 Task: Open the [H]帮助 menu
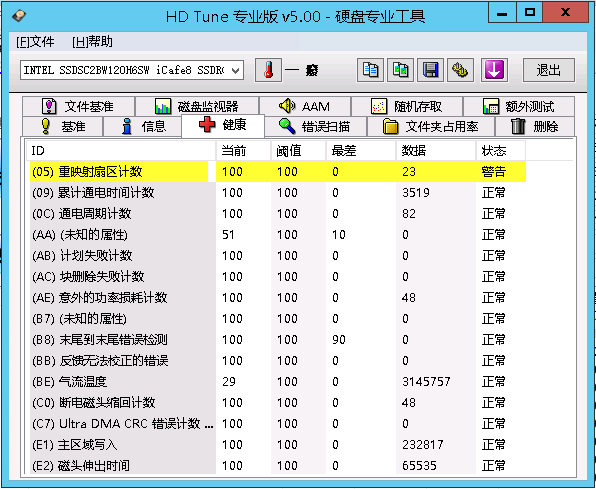pos(92,41)
